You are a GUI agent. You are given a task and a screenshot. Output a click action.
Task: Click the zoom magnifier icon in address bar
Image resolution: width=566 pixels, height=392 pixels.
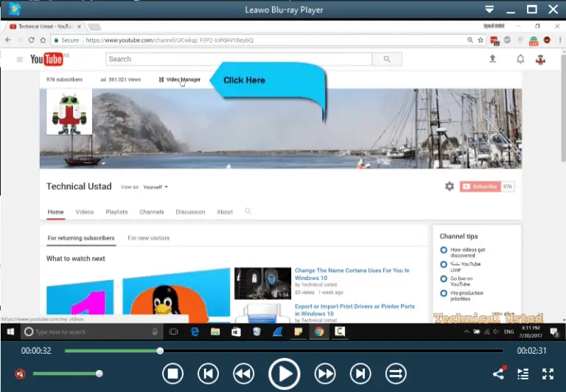[470, 40]
